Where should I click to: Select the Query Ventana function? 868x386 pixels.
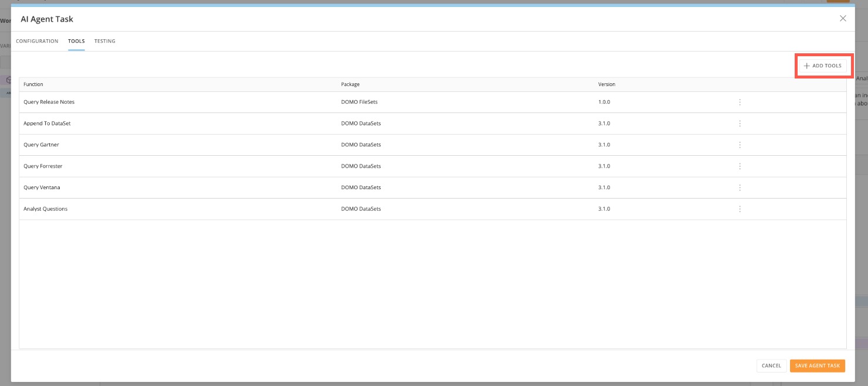click(42, 187)
